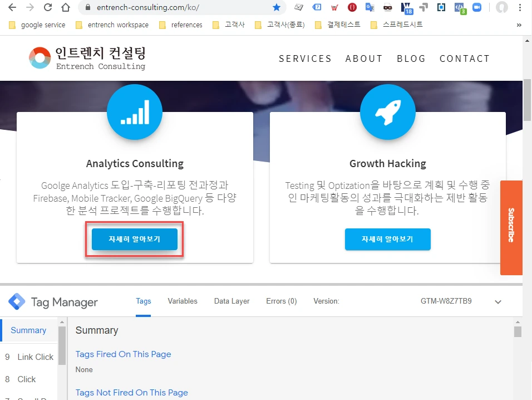Expand the GTM-W8Z7TB9 container chevron
Viewport: 532px width, 400px height.
click(x=497, y=302)
